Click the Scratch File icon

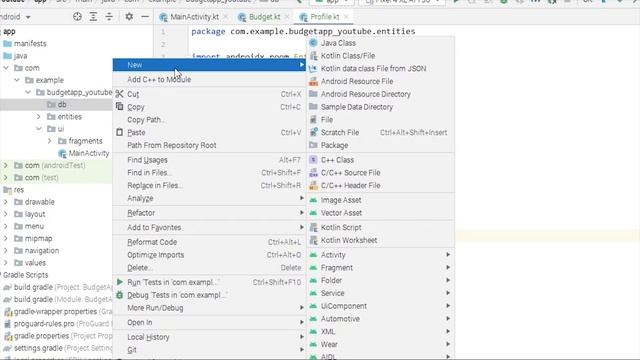[313, 132]
